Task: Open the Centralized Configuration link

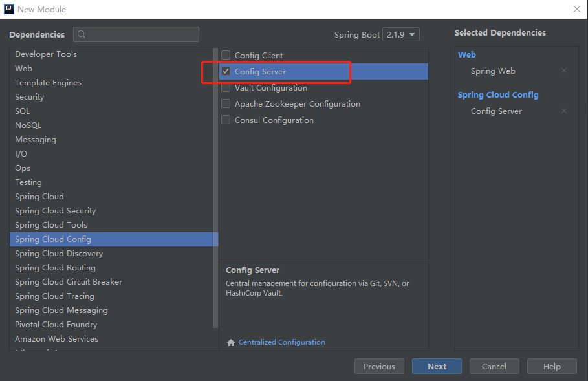Action: pos(281,343)
